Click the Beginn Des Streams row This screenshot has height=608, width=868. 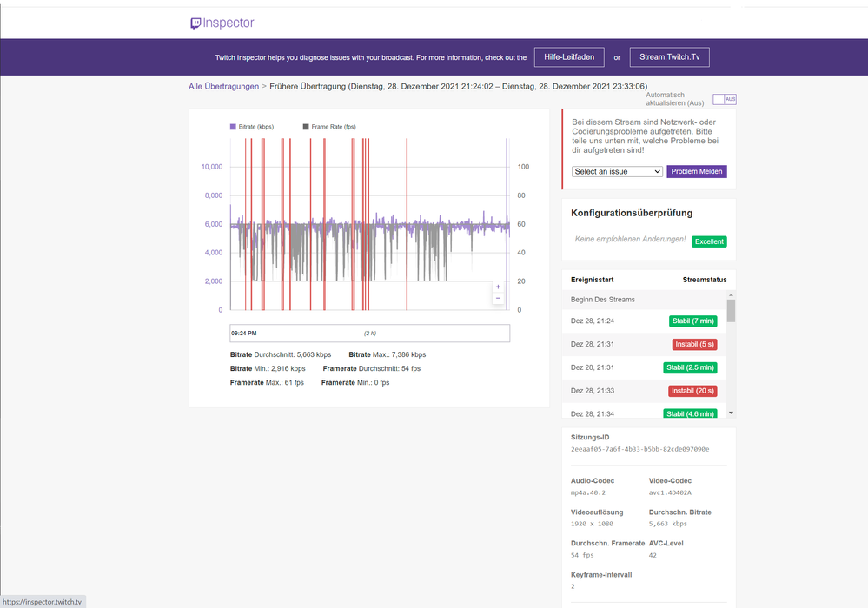644,300
